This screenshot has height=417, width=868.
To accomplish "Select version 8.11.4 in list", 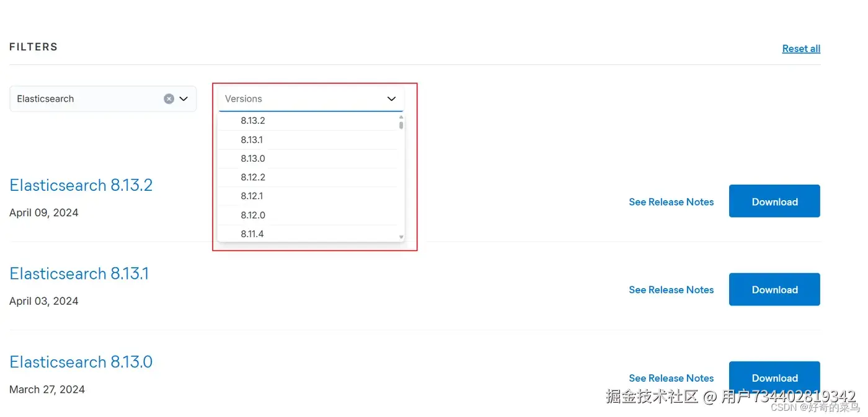I will (308, 234).
